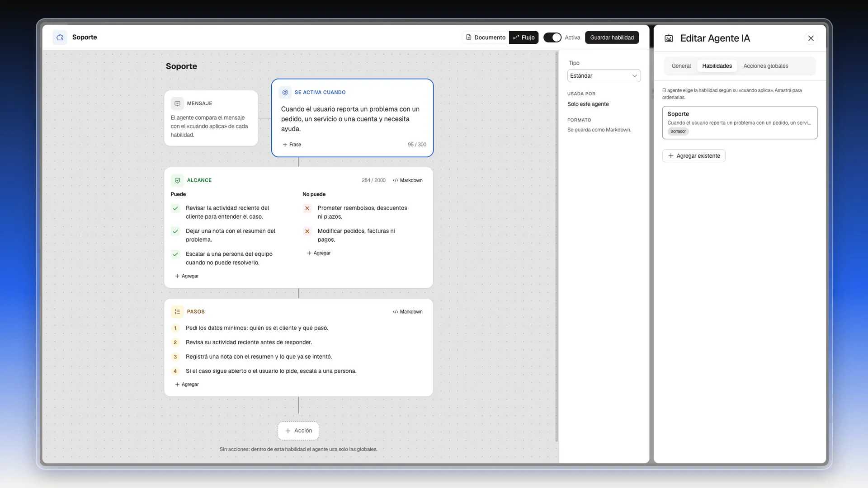Toggle the Activa switch off
868x488 pixels.
coord(552,38)
